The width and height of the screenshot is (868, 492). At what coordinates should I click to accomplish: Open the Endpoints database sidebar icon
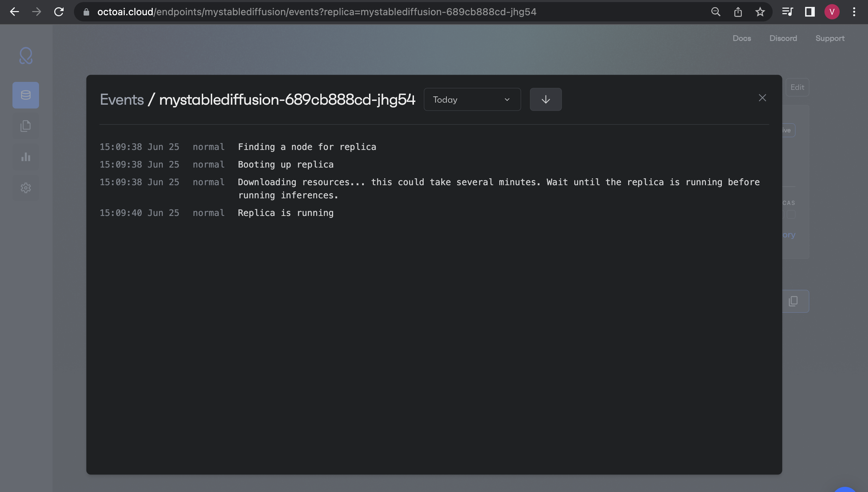(x=26, y=95)
